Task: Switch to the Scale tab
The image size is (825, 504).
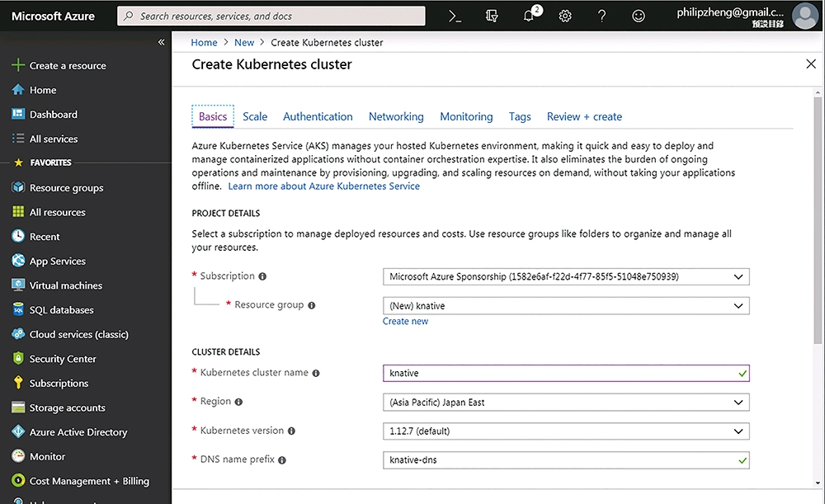Action: (x=255, y=116)
